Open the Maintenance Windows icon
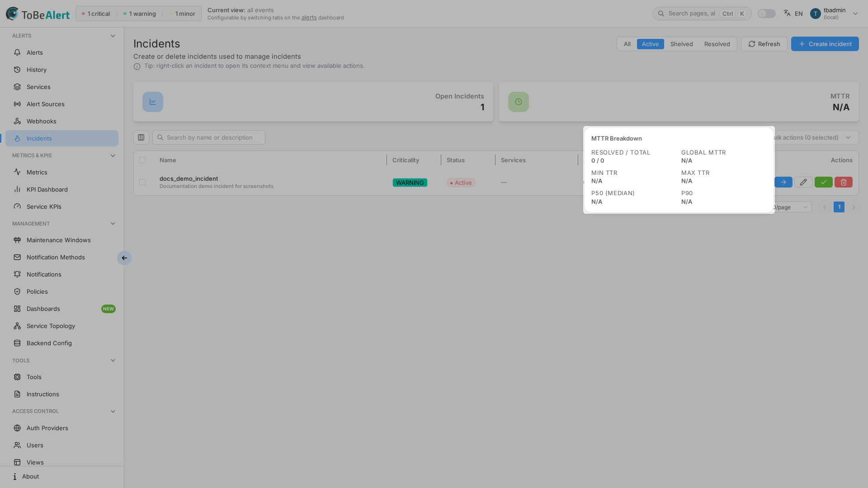This screenshot has height=488, width=868. pos(17,240)
